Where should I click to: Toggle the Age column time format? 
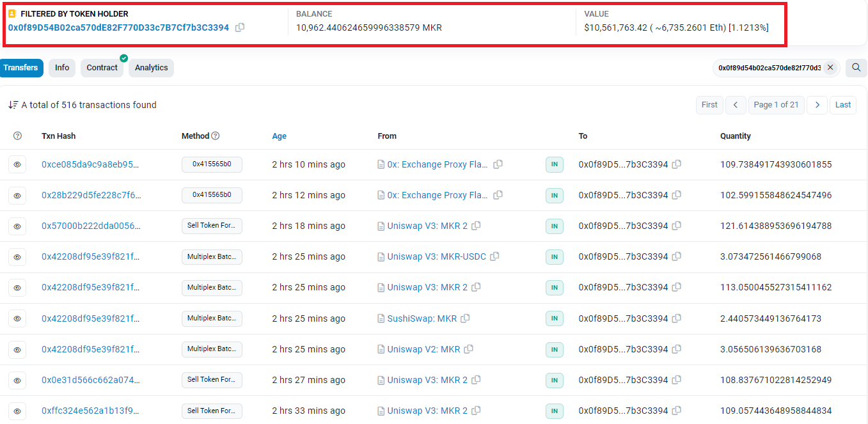(279, 136)
